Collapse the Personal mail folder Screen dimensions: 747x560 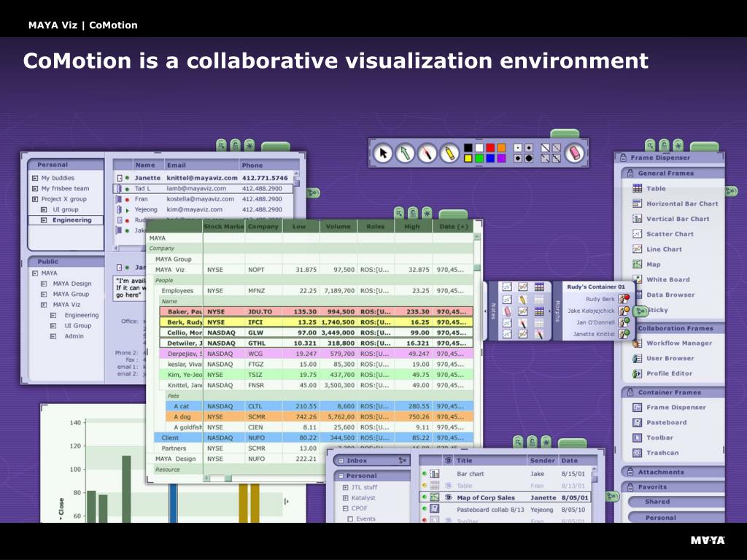coord(341,475)
